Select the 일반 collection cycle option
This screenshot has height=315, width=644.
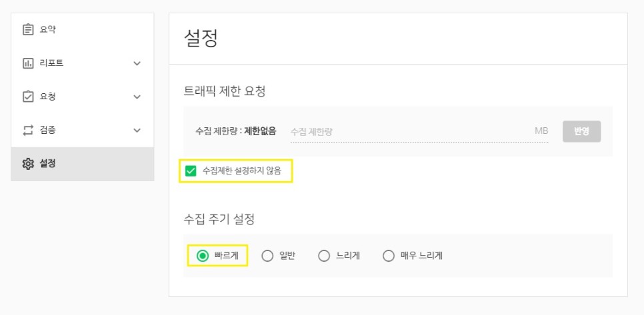[x=267, y=256]
